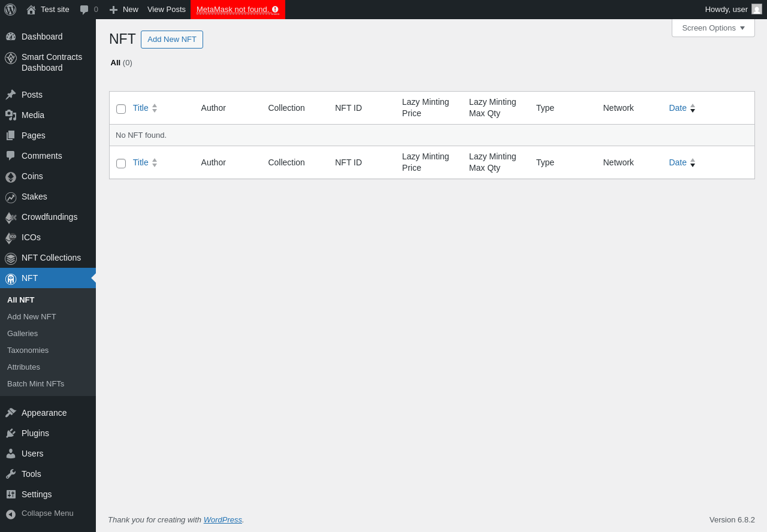Click the WordPress logo icon
This screenshot has height=532, width=767.
[x=10, y=10]
